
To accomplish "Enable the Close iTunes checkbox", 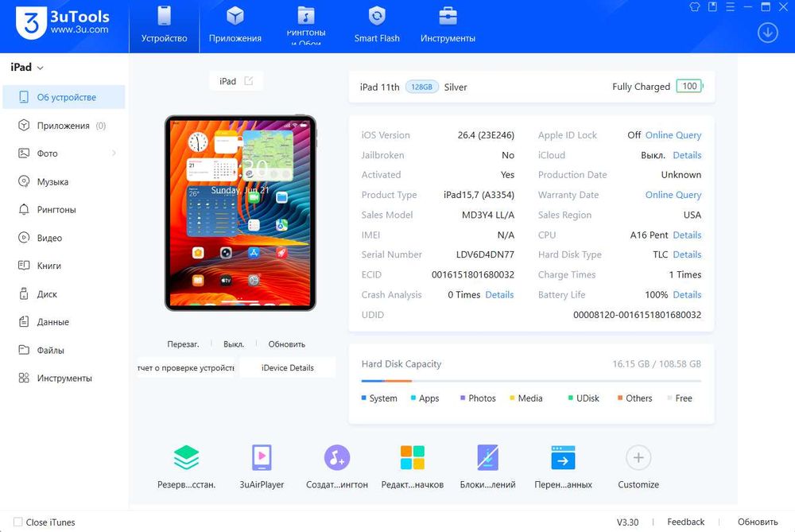I will tap(17, 522).
